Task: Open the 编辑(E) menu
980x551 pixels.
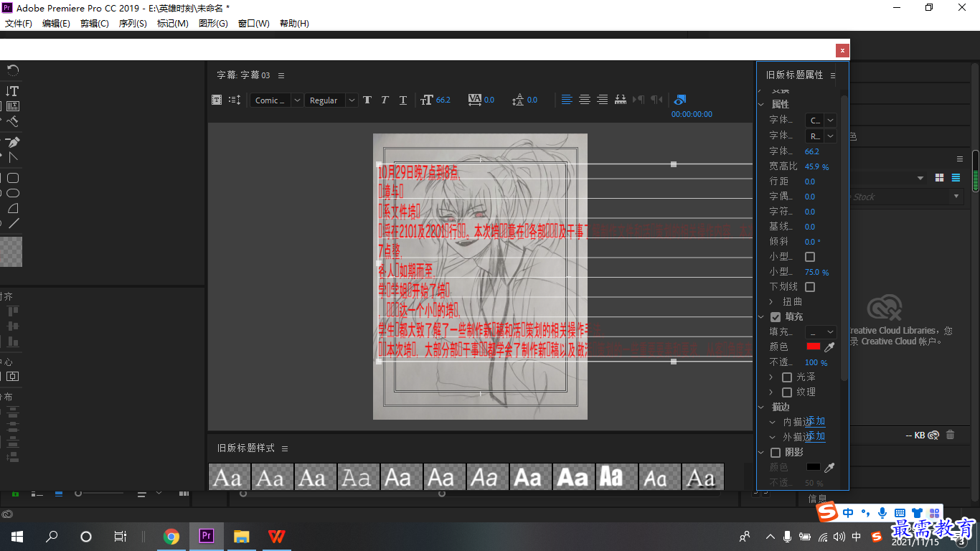Action: 57,24
